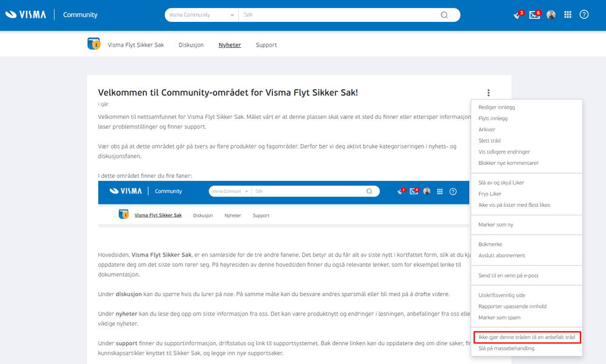
Task: Click Ikke gjør denne tråden til en anbefalt tråd
Action: pos(527,337)
